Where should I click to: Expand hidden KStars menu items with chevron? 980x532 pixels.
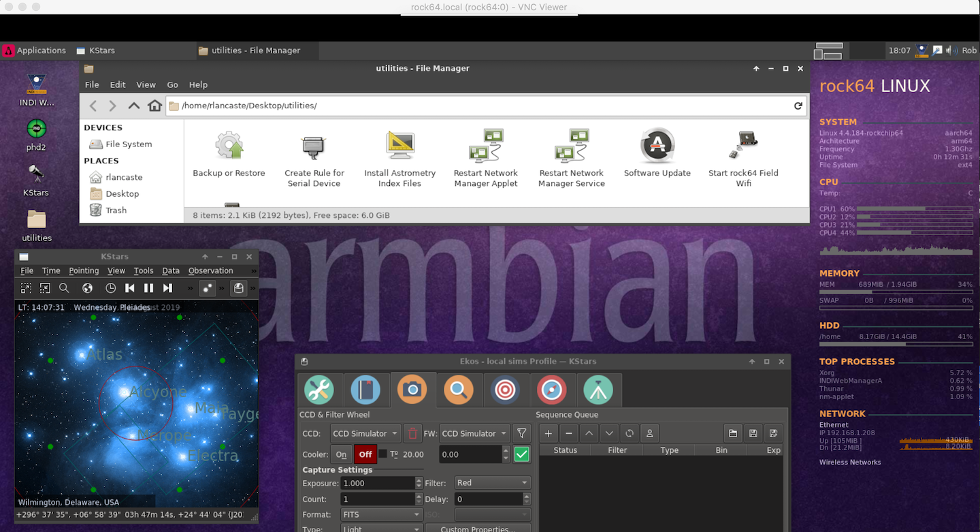tap(254, 270)
